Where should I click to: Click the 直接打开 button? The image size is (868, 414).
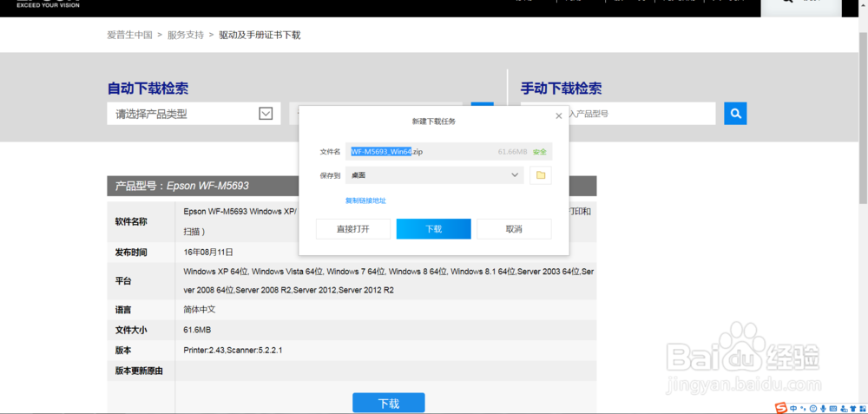(353, 229)
